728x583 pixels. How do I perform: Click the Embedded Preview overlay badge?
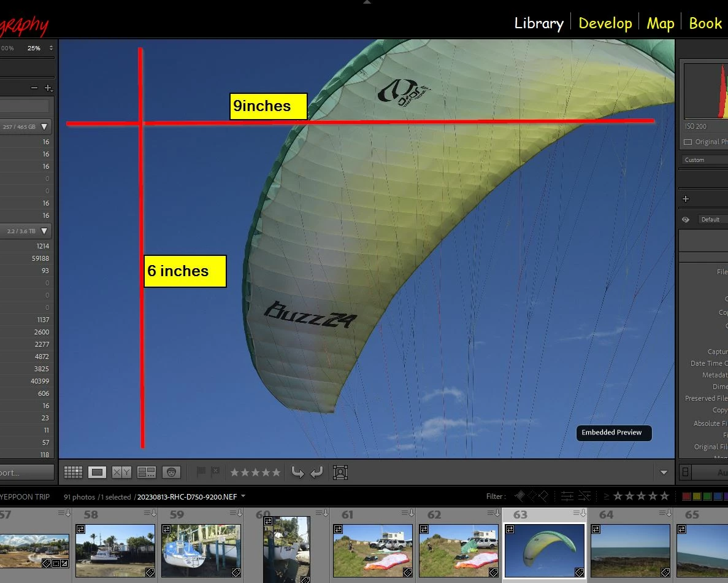coord(614,433)
